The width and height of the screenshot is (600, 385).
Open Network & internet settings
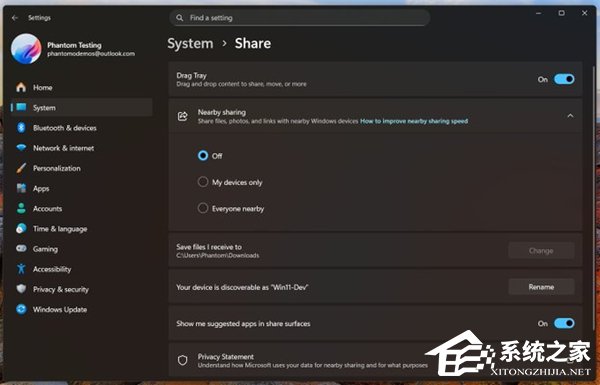(81, 148)
